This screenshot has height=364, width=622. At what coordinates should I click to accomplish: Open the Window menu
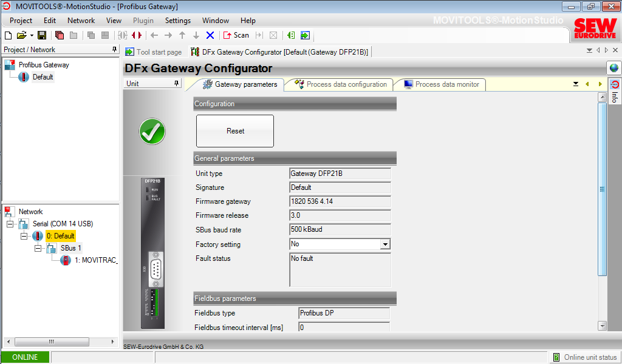[x=216, y=21]
